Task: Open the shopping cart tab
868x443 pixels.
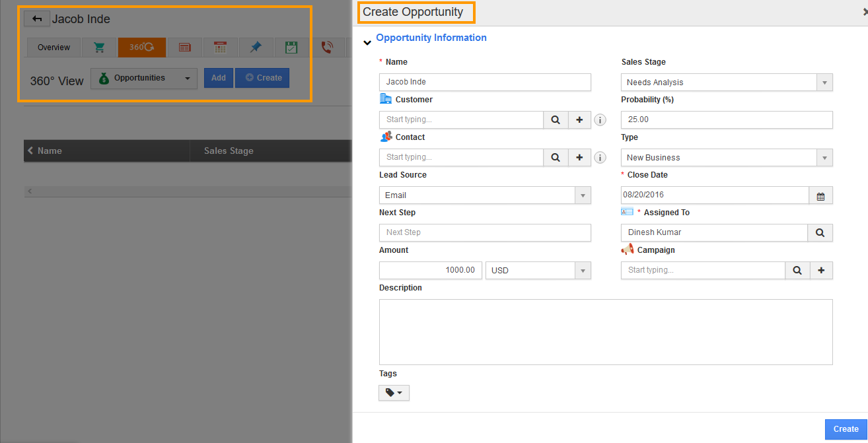Action: (99, 48)
